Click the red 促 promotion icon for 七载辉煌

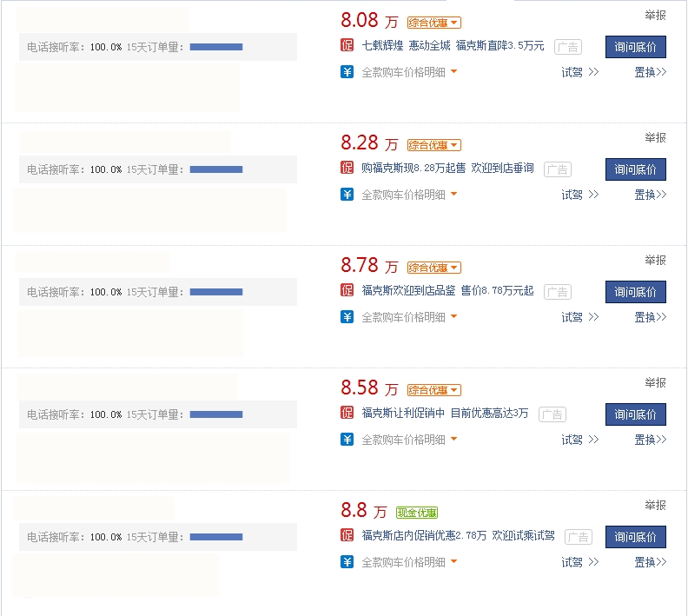click(347, 46)
